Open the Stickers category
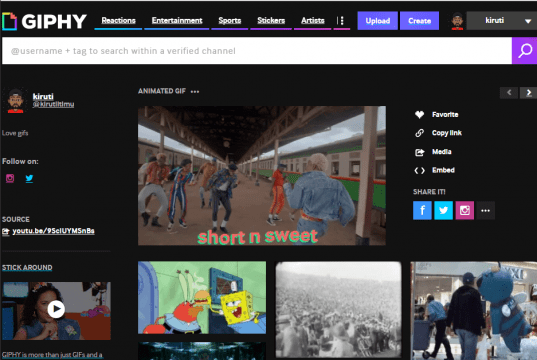Image resolution: width=537 pixels, height=360 pixels. click(271, 21)
